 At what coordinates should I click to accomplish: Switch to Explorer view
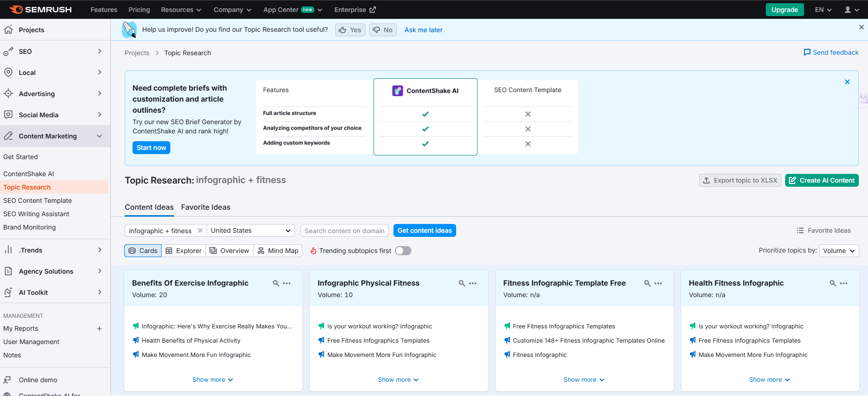tap(184, 251)
